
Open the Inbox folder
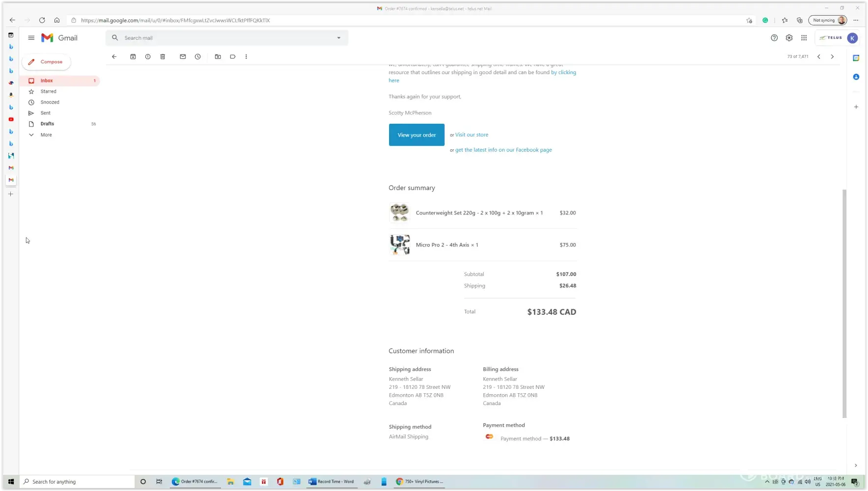[47, 81]
